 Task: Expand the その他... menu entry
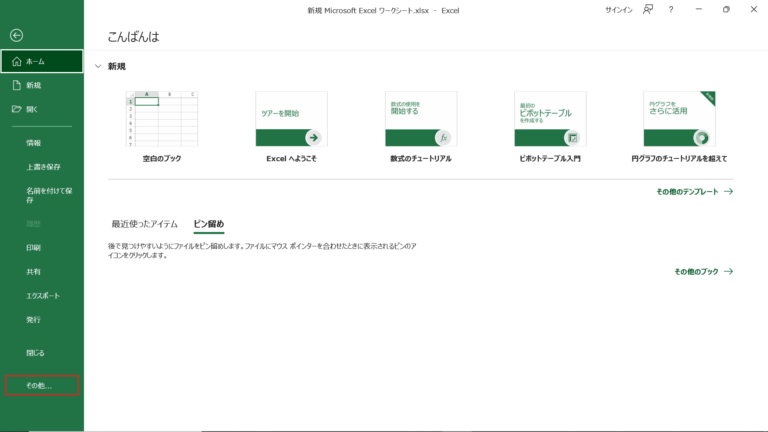pyautogui.click(x=39, y=385)
